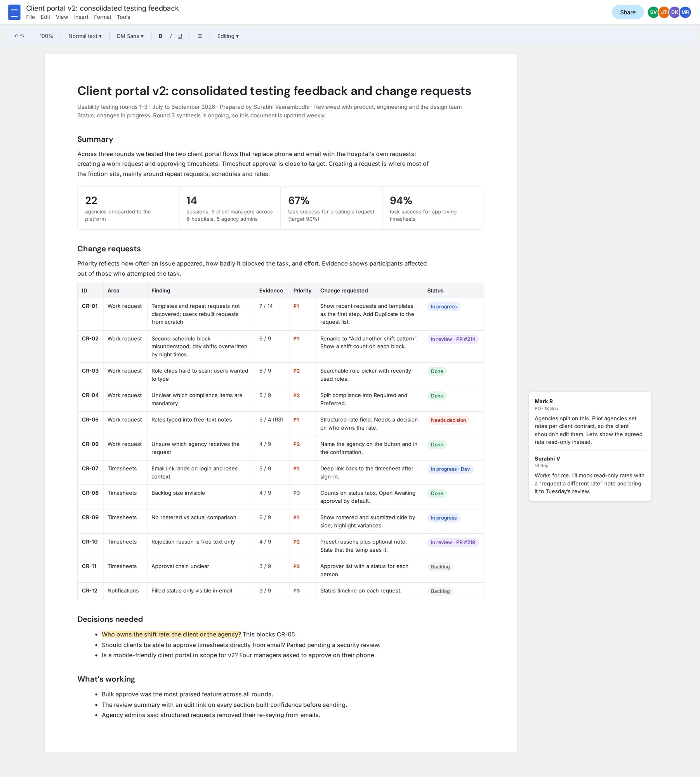
Task: Toggle bold formatting with the B button
Action: click(160, 36)
